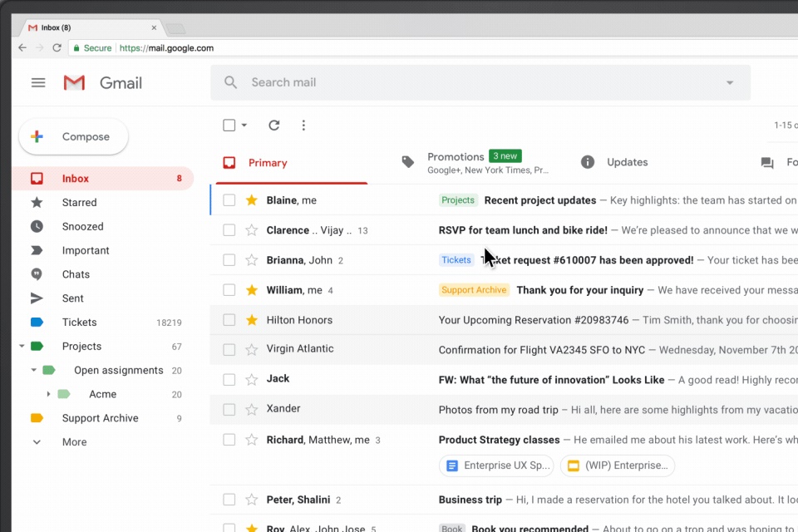Expand the More labels chevron
Screen dimensions: 798x532
(37, 442)
